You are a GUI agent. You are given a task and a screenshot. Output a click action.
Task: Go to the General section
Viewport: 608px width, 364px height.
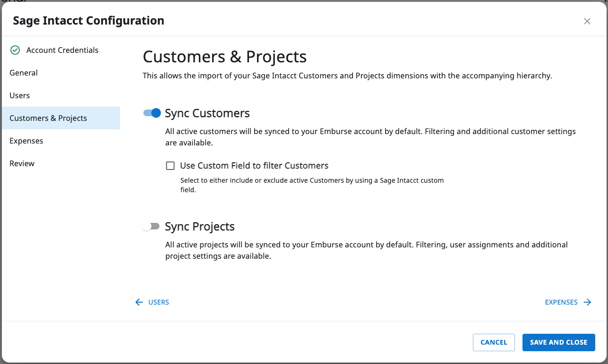[x=61, y=73]
